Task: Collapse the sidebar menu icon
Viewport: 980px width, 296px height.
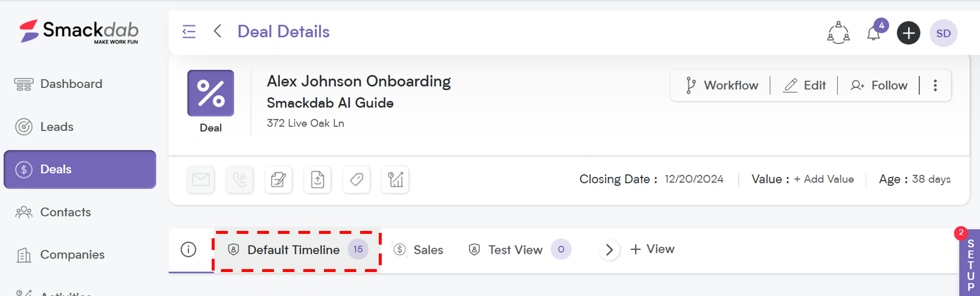Action: pyautogui.click(x=189, y=32)
